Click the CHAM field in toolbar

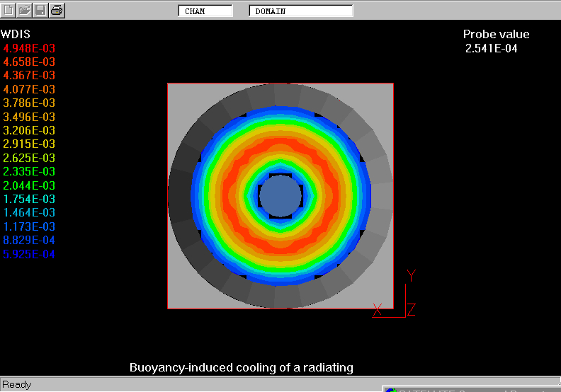coord(205,11)
